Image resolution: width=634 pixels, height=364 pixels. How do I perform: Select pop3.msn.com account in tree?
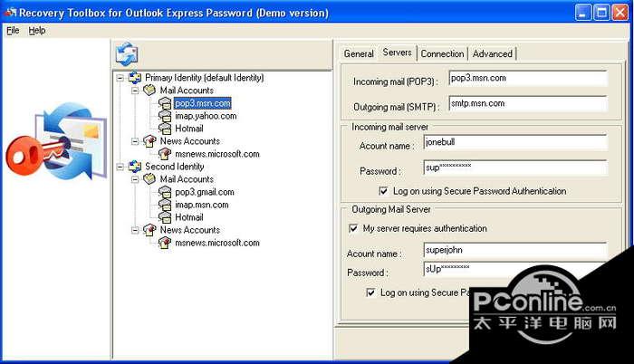coord(203,103)
